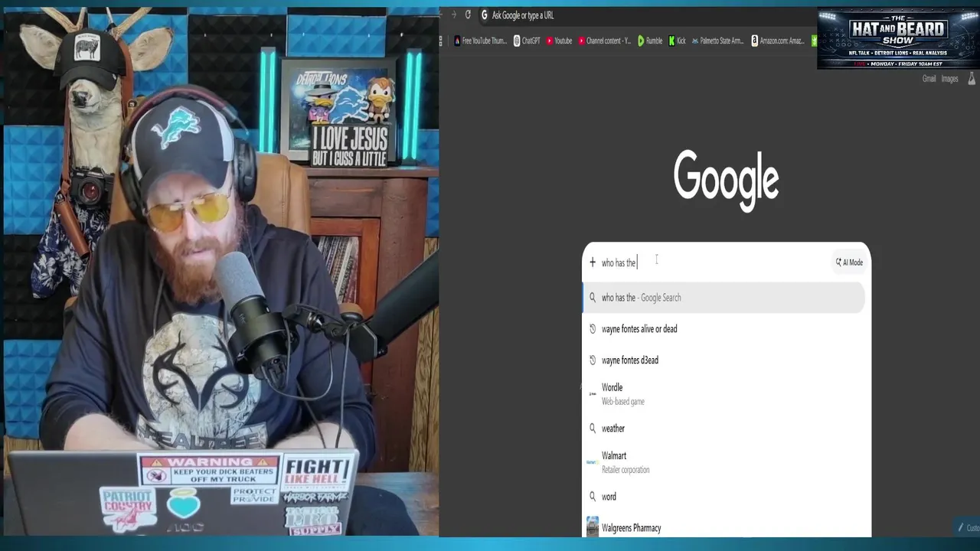Select the 'word' suggestion
Screen dimensions: 980x551
[724, 497]
